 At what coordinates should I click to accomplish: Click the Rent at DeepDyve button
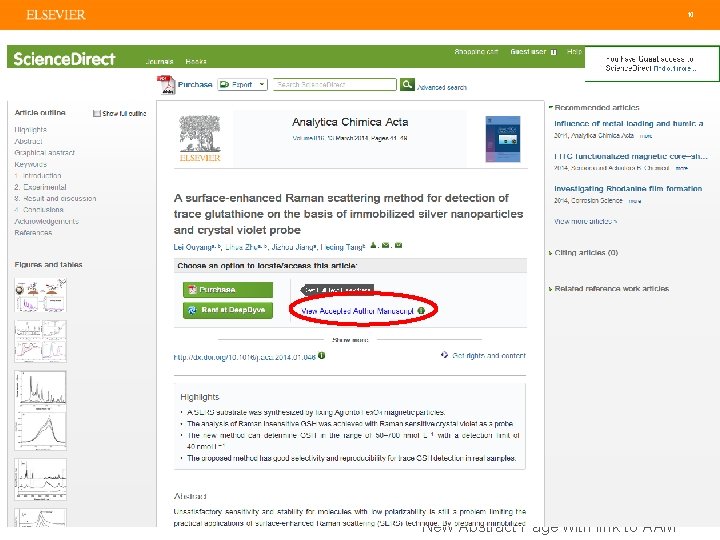(x=228, y=310)
